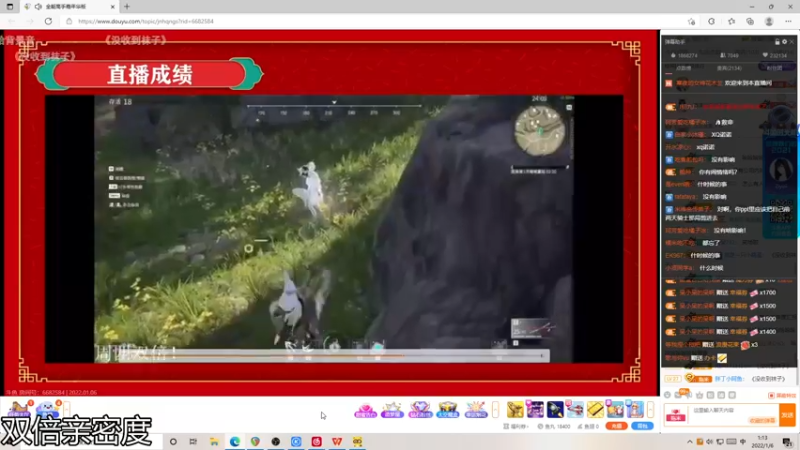The width and height of the screenshot is (800, 450).
Task: Reload the Douyu page
Action: [48, 21]
